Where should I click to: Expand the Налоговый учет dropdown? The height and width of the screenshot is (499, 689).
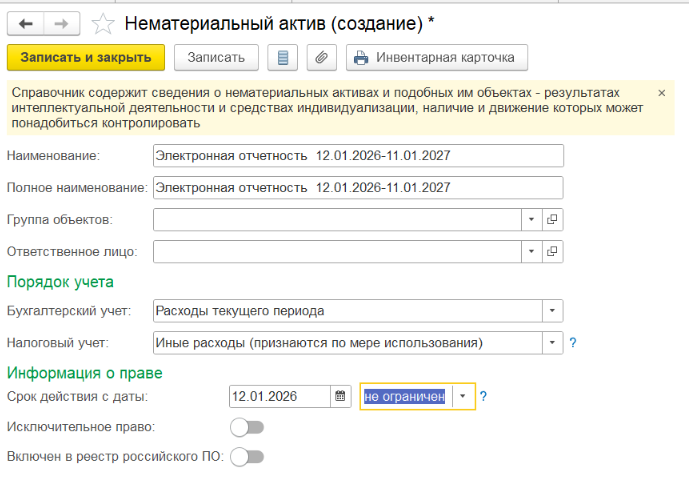pos(552,343)
